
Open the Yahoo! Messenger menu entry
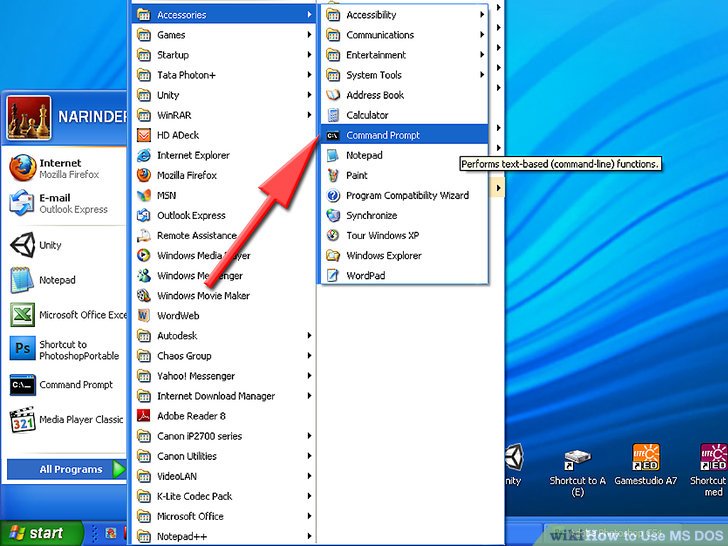coord(224,376)
